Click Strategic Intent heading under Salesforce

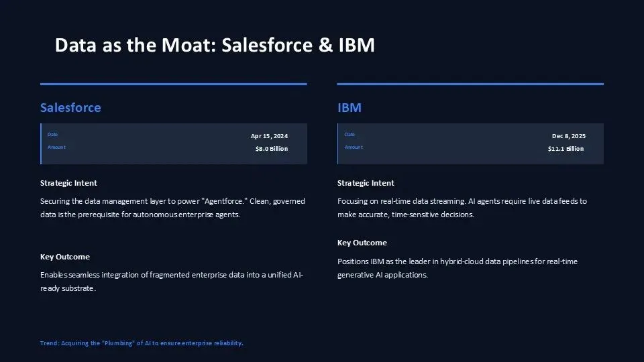pyautogui.click(x=68, y=183)
